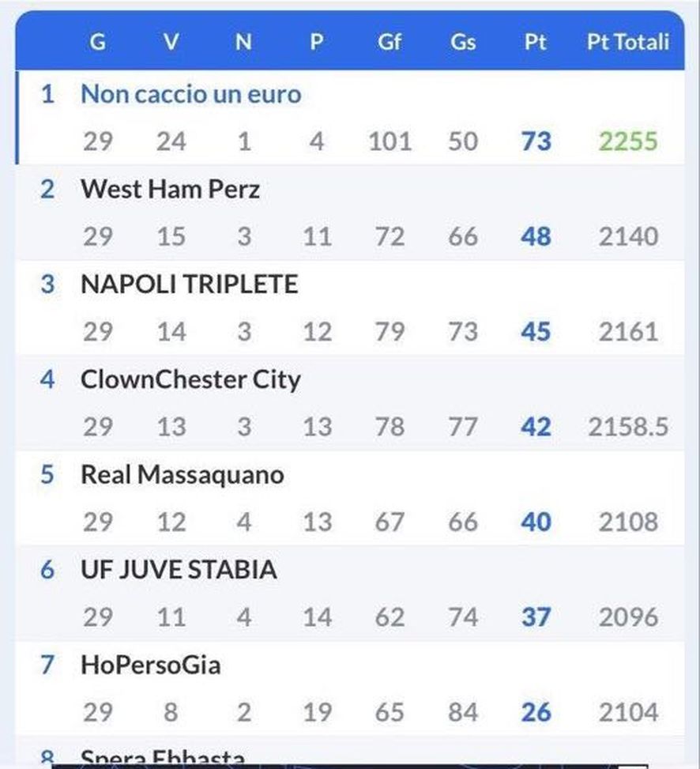The image size is (700, 769).
Task: Open the Non caccio un euro team page
Action: click(x=192, y=94)
